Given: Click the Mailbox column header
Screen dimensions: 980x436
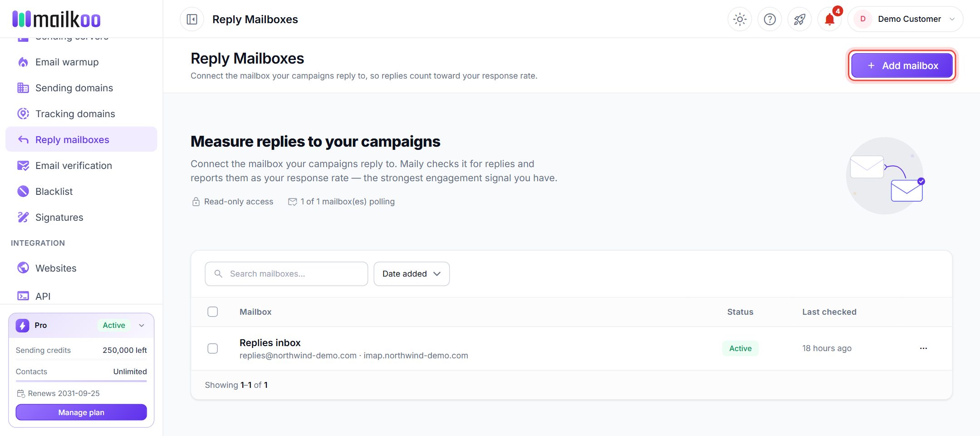Looking at the screenshot, I should pyautogui.click(x=255, y=312).
